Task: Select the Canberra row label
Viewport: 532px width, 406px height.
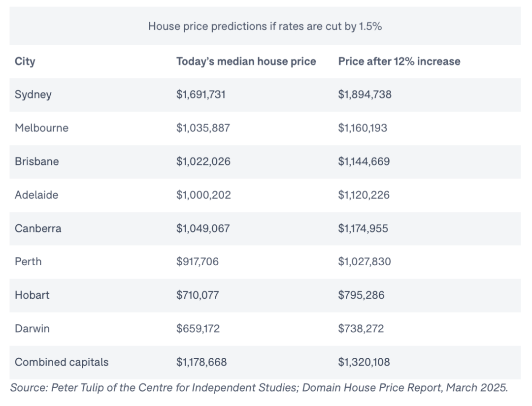Action: coord(38,228)
